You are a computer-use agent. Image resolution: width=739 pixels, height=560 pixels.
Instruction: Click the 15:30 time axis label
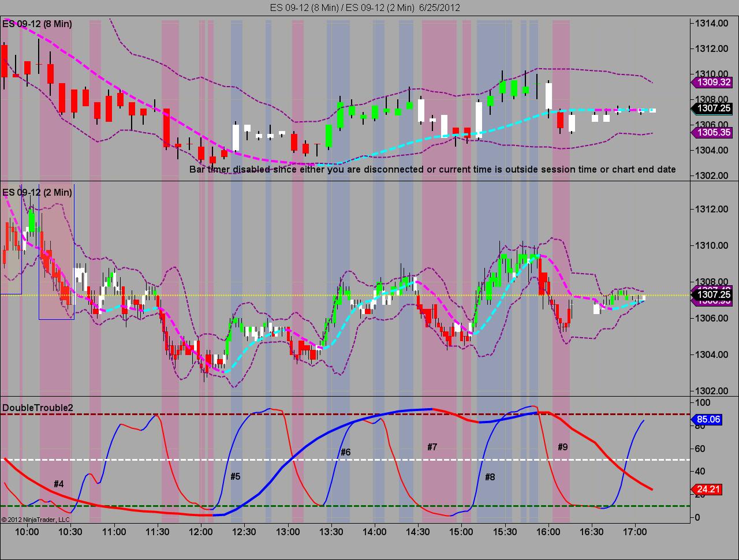pos(505,532)
